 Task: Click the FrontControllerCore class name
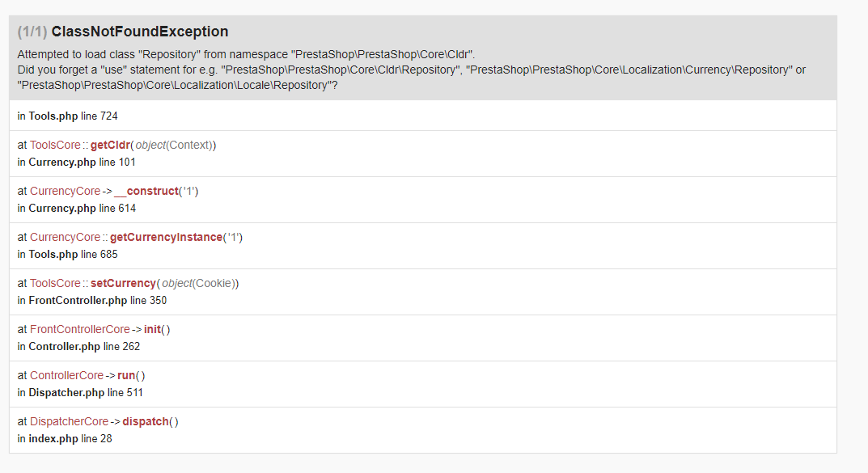(79, 329)
